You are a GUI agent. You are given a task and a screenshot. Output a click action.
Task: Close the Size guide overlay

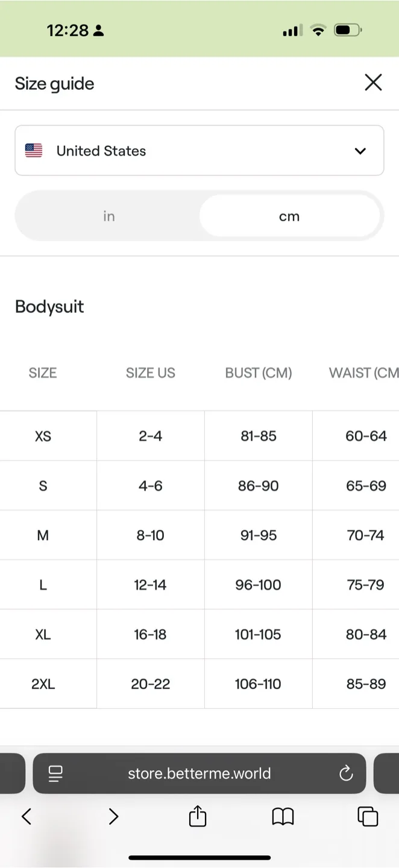(x=373, y=83)
